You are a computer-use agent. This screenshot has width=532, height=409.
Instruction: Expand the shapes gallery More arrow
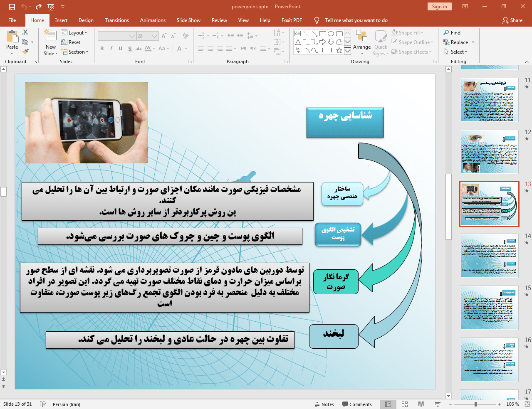tap(347, 51)
